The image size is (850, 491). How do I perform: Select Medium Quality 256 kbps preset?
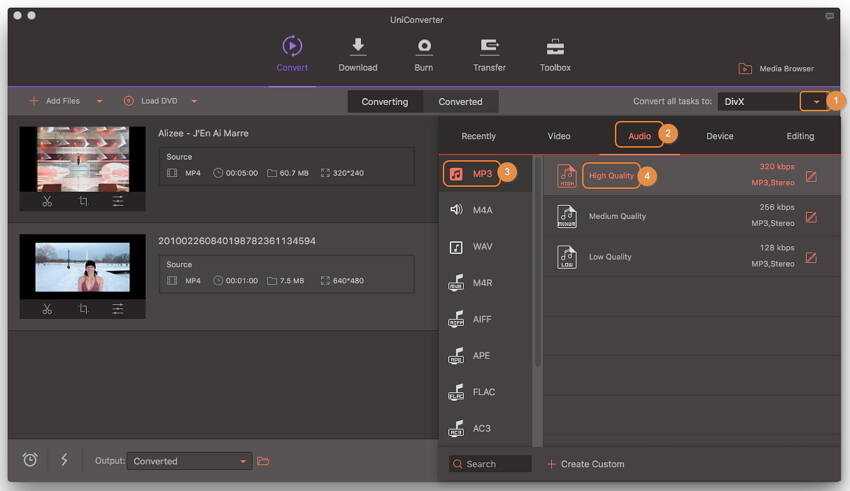(x=692, y=216)
